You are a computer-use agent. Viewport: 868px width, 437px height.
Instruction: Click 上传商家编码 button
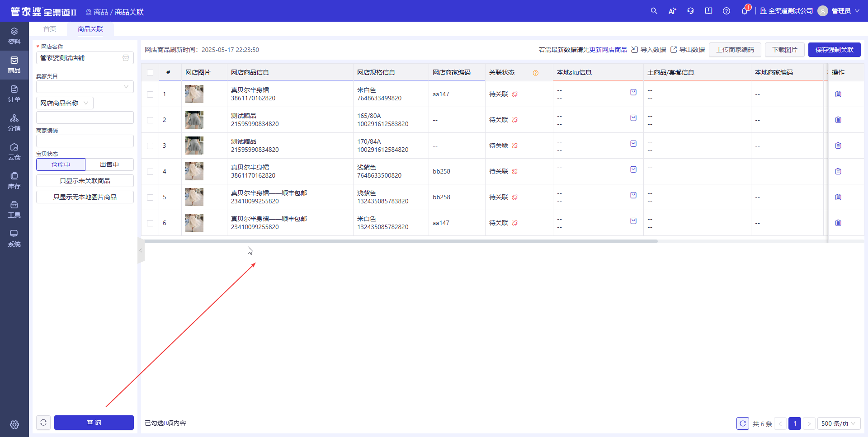point(735,50)
